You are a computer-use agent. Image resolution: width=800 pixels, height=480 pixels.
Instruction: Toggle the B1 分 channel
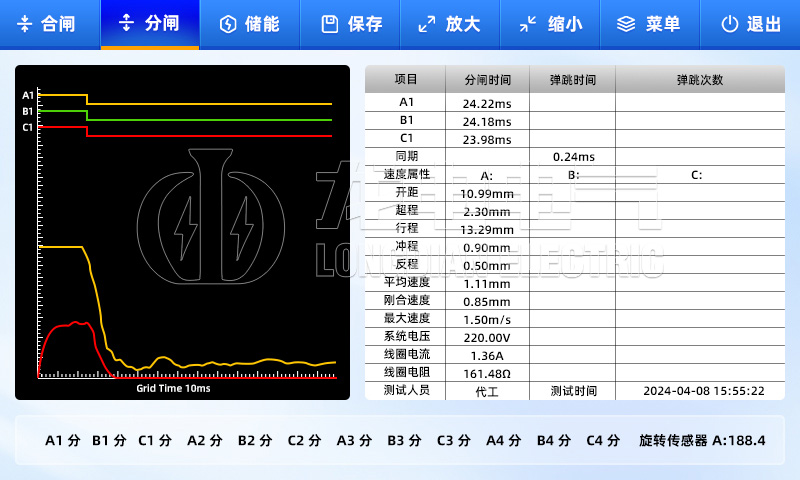(x=109, y=440)
